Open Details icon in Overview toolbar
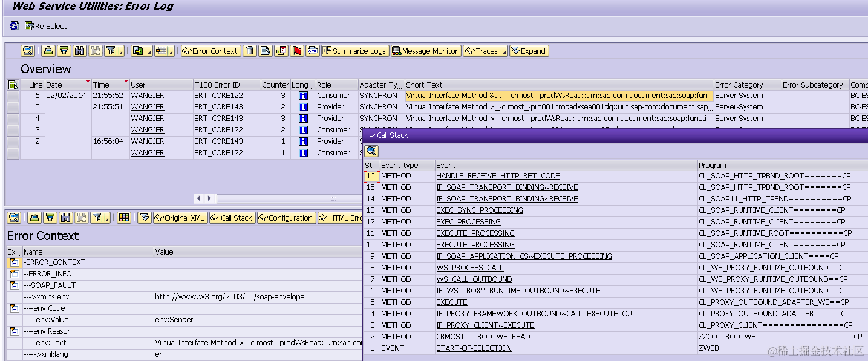 tap(27, 51)
